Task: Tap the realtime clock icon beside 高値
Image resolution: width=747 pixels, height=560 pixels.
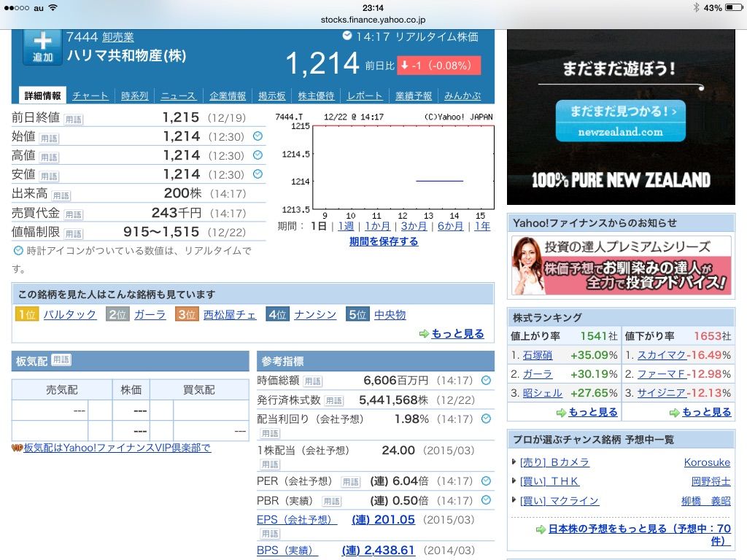Action: pyautogui.click(x=258, y=155)
